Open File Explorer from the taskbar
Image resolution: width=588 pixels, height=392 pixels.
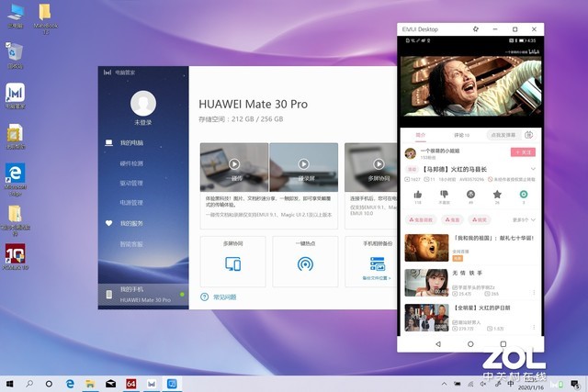(x=90, y=384)
